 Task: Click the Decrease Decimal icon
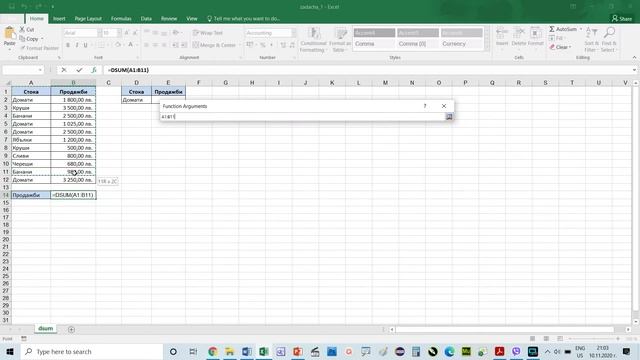292,45
